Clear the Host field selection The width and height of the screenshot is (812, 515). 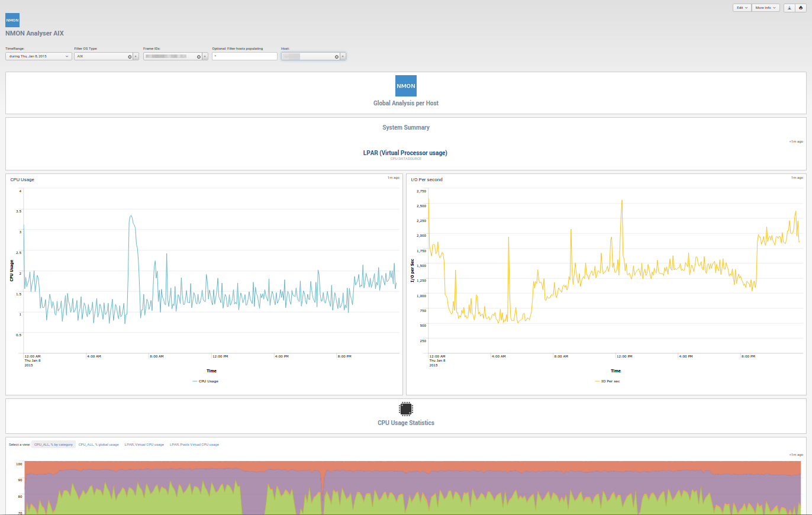[337, 56]
